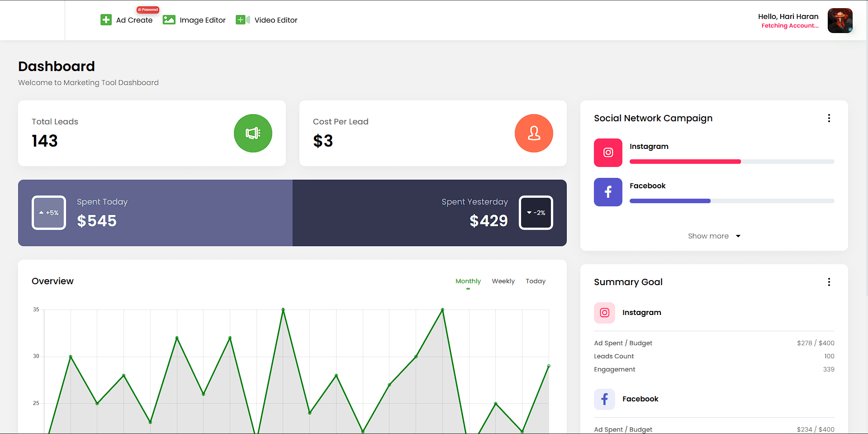Click the Ad Create link
The width and height of the screenshot is (868, 434).
point(134,20)
